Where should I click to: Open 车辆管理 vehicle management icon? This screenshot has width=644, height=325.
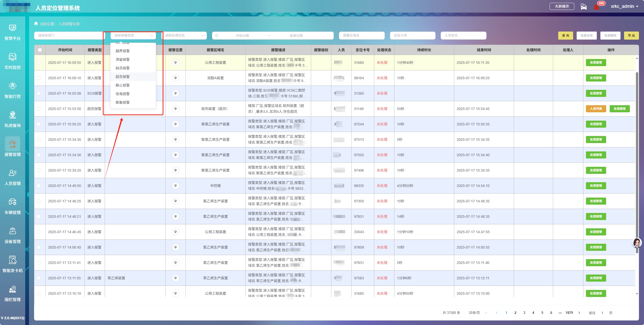pyautogui.click(x=12, y=202)
